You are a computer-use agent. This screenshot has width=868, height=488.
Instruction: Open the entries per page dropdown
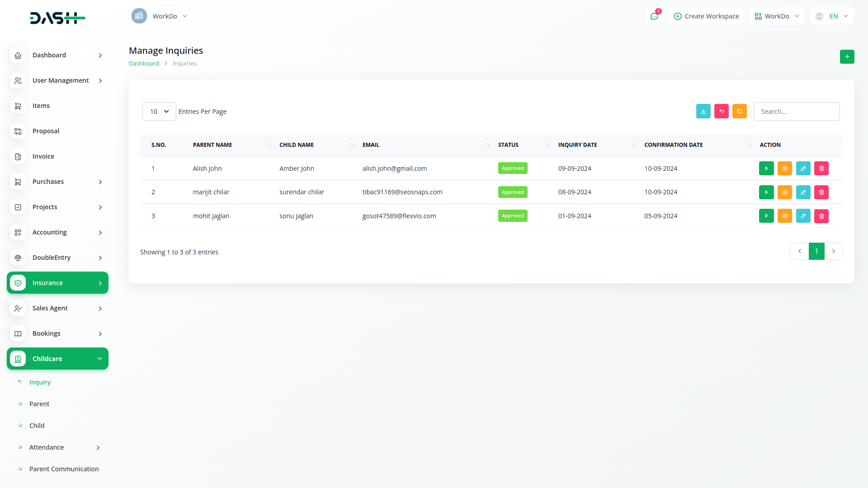point(159,112)
